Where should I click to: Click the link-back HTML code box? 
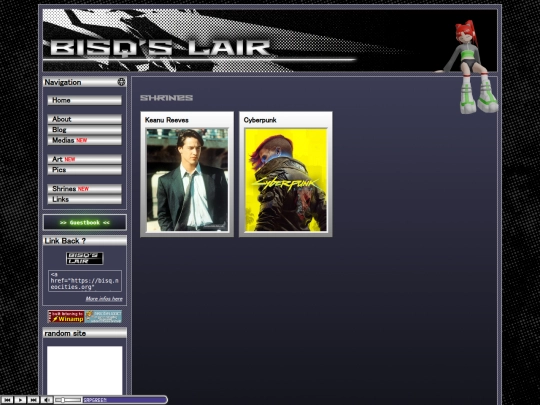85,281
